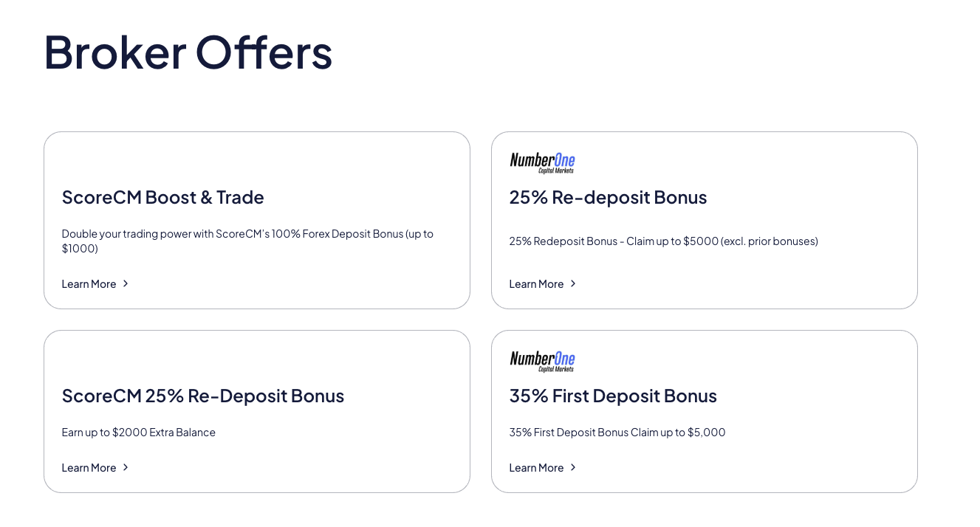Click chevron arrow in ScoreCM 25% Re-Deposit Bonus card
Image resolution: width=980 pixels, height=527 pixels.
[126, 467]
